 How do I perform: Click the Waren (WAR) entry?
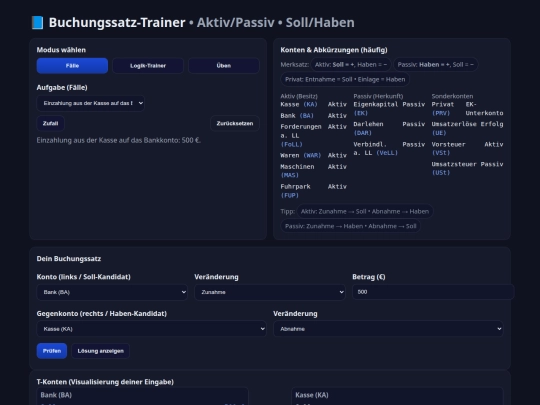click(x=313, y=155)
